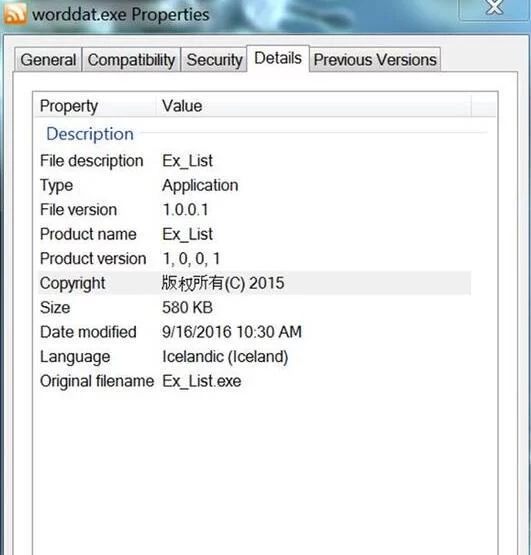Viewport: 531px width, 555px height.
Task: Open the Compatibility tab
Action: click(x=131, y=59)
